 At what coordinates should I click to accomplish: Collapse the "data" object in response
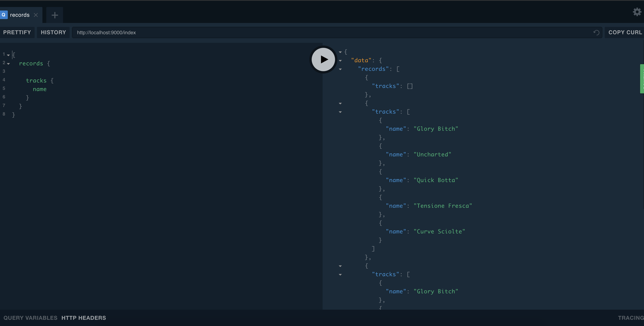(340, 61)
